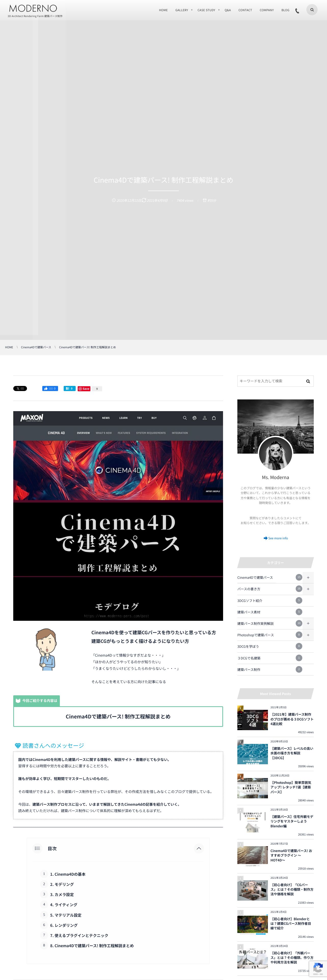
Task: Open post Cinema4Dで建築パース! おすすめプラグイン
Action: click(291, 855)
